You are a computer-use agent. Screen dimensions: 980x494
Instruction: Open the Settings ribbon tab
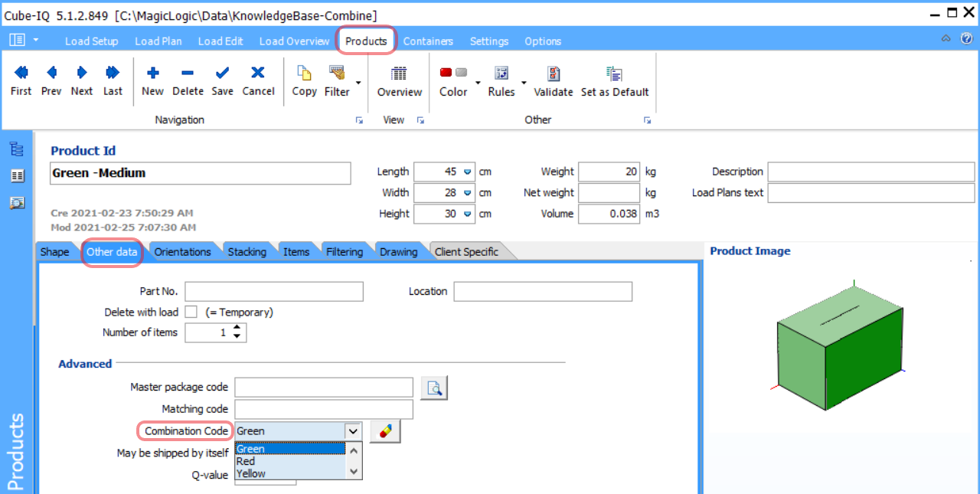pos(489,41)
